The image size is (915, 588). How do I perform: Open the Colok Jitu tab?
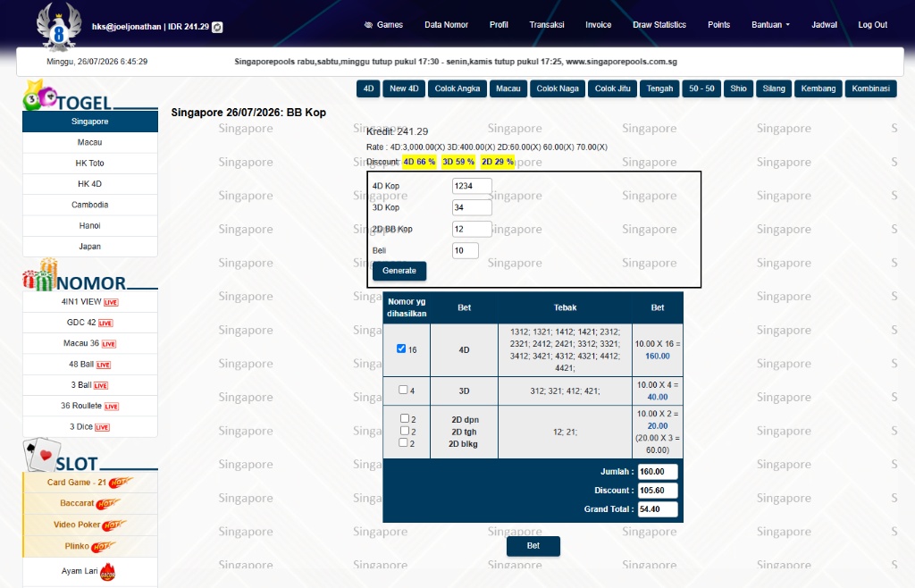tap(612, 88)
